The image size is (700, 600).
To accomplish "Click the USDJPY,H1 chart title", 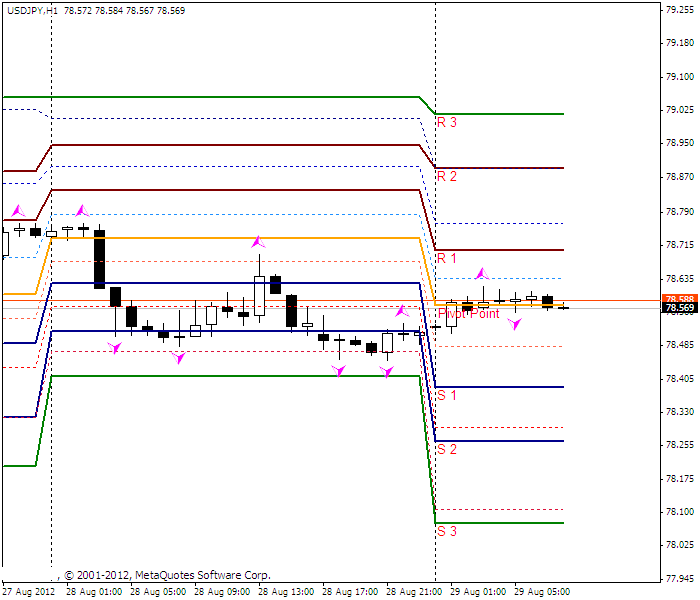I will coord(33,10).
